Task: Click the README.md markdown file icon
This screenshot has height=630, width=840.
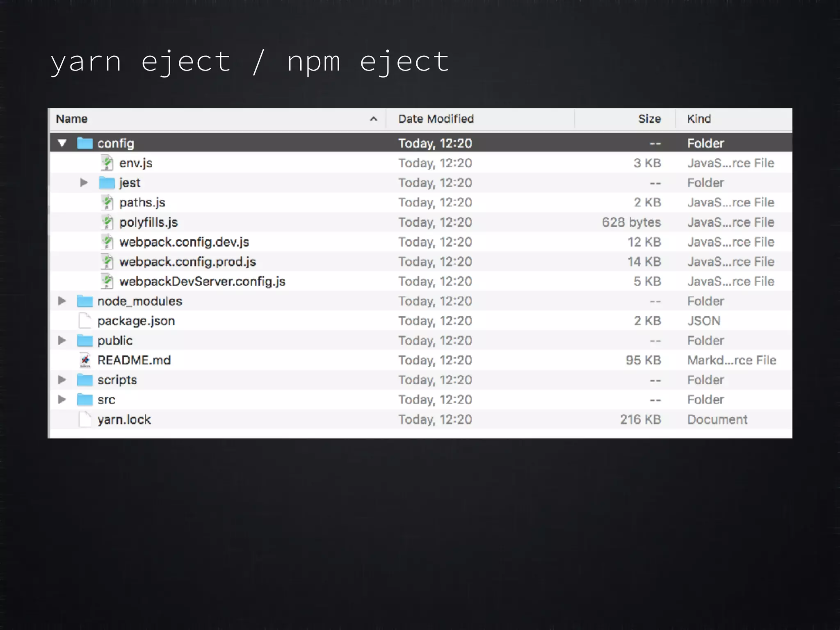Action: (85, 360)
